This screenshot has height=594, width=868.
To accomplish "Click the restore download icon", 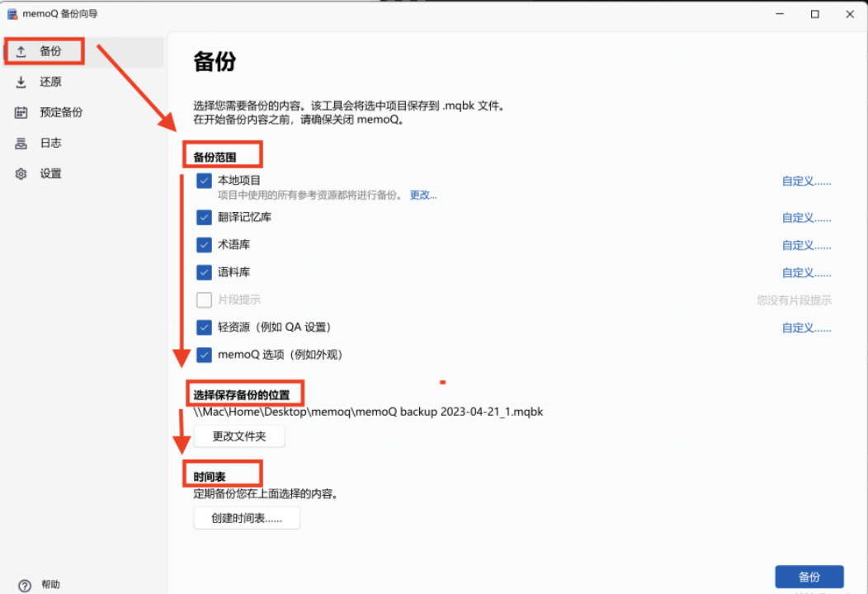I will (x=21, y=82).
